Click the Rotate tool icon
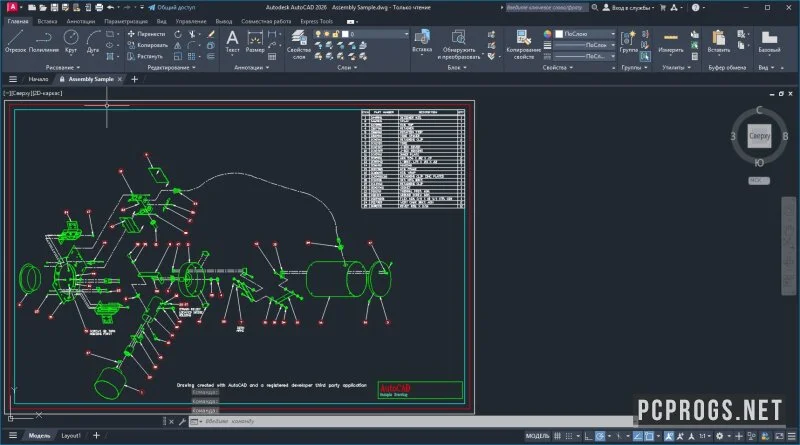The height and width of the screenshot is (445, 800). point(178,34)
